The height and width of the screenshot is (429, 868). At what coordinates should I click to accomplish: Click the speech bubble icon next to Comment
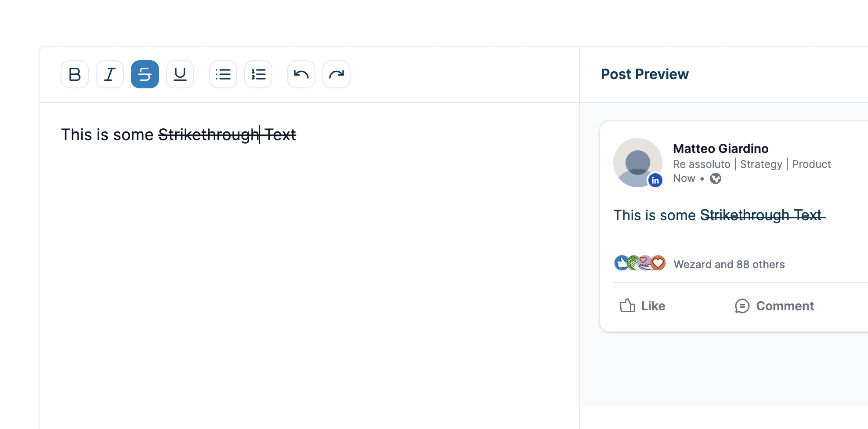pyautogui.click(x=742, y=306)
